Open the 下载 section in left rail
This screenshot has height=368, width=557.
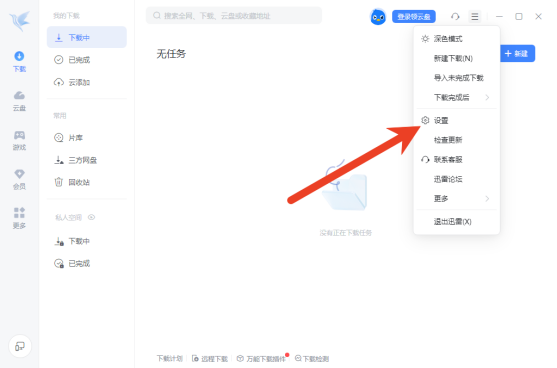pos(19,61)
